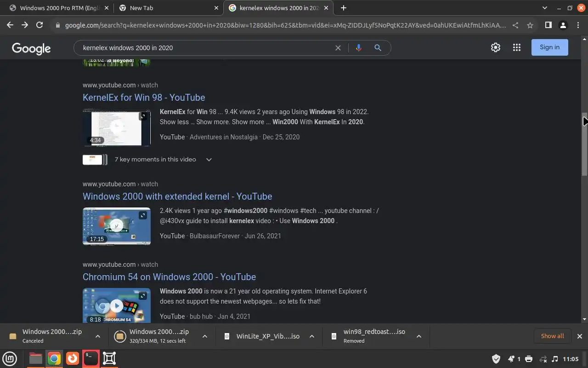Open options for WinLite_XP_Vib iso download
Viewport: 588px width, 368px height.
tap(312, 336)
